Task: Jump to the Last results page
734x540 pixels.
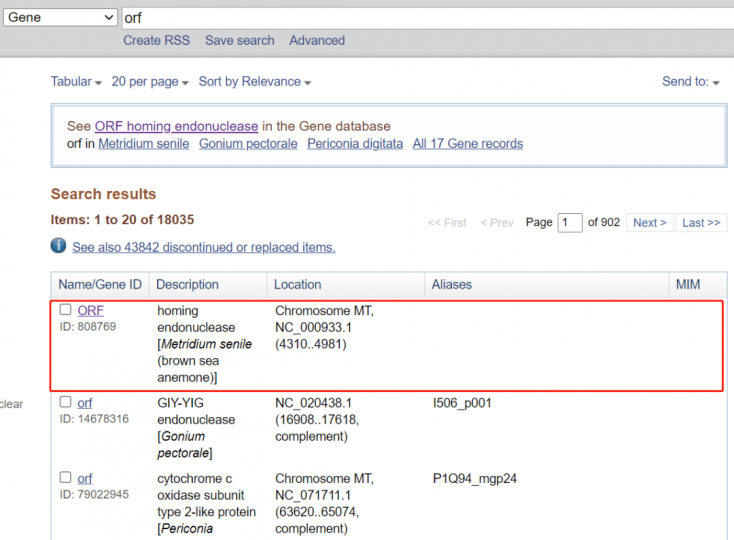Action: (701, 223)
